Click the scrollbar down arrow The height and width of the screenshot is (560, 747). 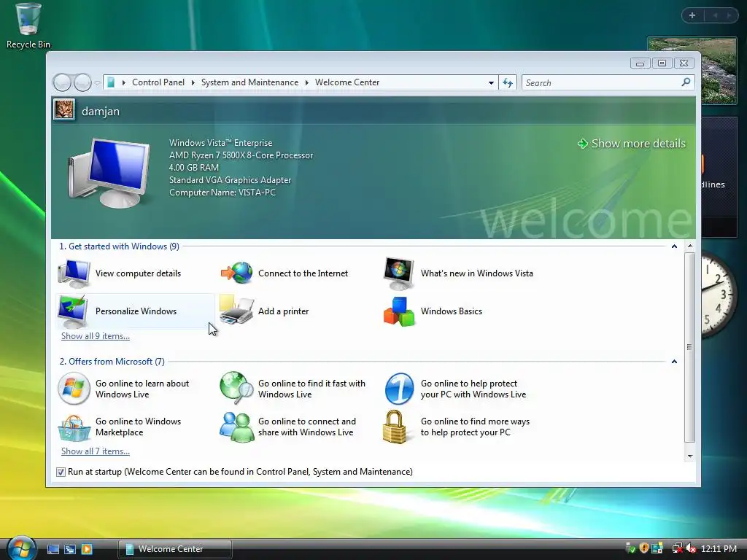point(690,456)
